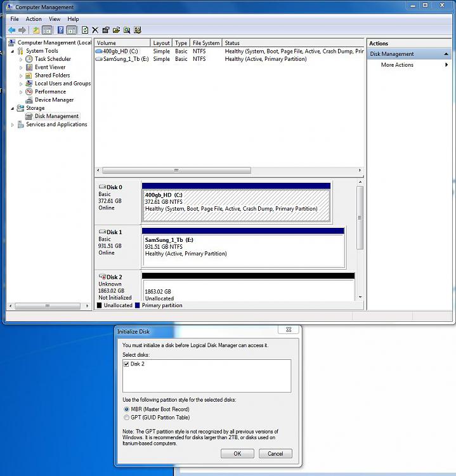Click the Performance icon in tree
456x476 pixels.
coord(29,91)
